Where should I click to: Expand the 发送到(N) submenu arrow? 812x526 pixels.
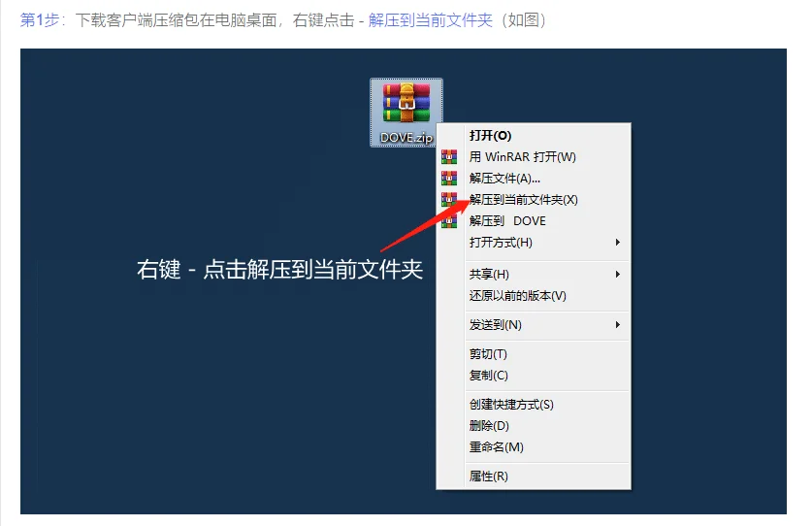pos(617,325)
